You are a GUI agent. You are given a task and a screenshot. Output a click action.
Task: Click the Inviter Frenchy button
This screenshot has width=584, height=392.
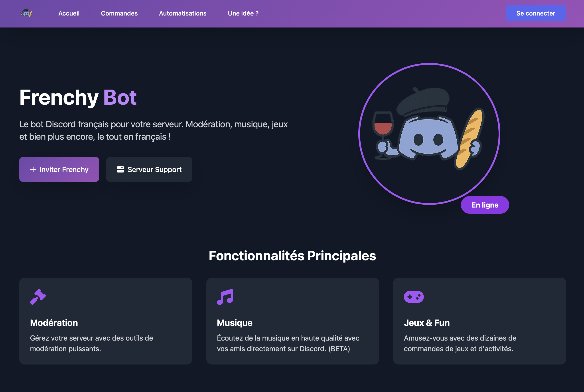59,169
